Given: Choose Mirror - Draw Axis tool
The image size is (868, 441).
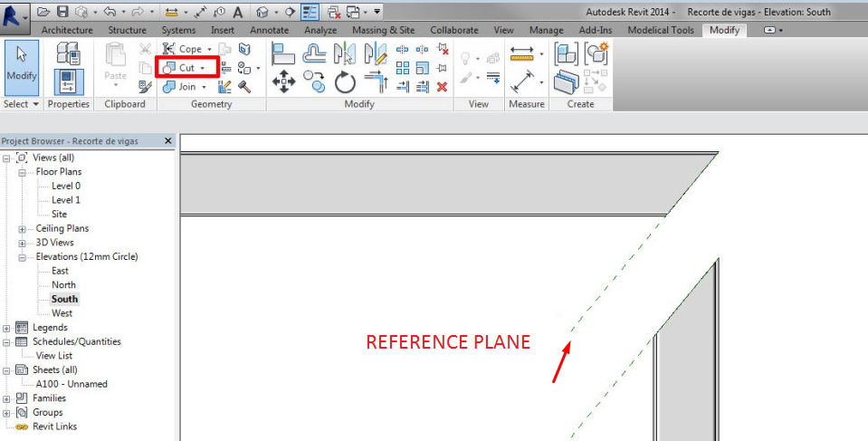Looking at the screenshot, I should click(x=376, y=53).
